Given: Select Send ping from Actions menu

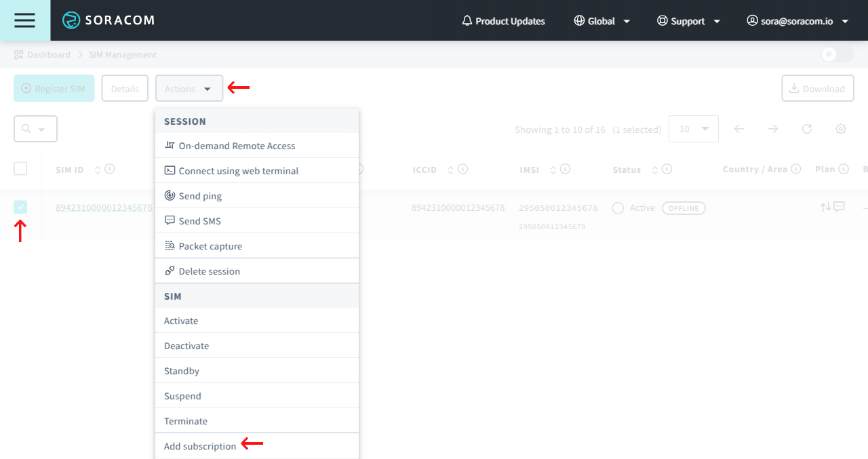Looking at the screenshot, I should coord(200,196).
